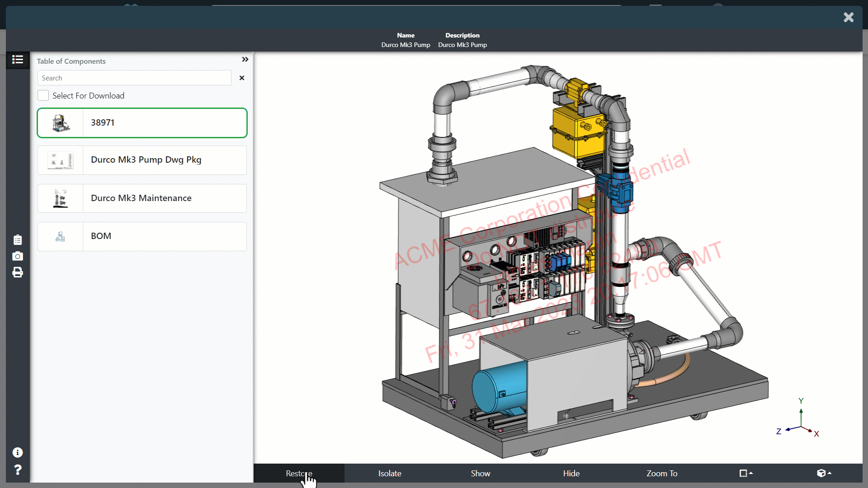868x488 pixels.
Task: Open the info panel icon
Action: point(17,453)
